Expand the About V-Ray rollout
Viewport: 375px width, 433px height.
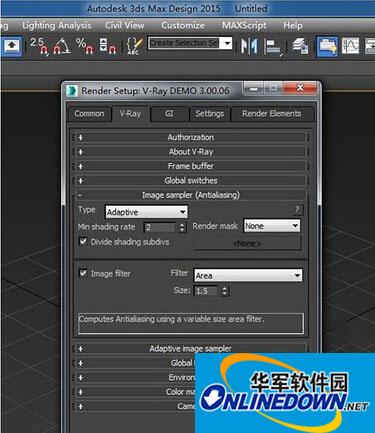(191, 152)
